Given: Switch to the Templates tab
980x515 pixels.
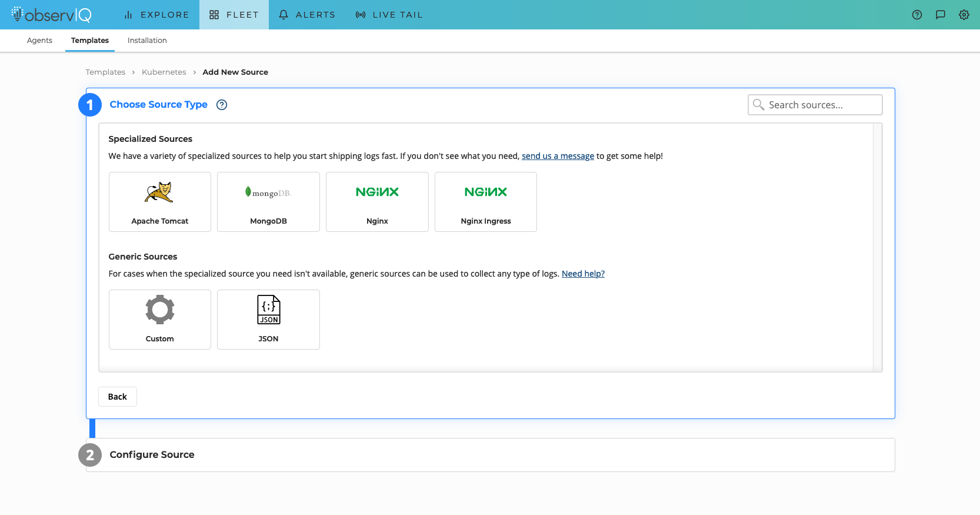Looking at the screenshot, I should pyautogui.click(x=90, y=41).
